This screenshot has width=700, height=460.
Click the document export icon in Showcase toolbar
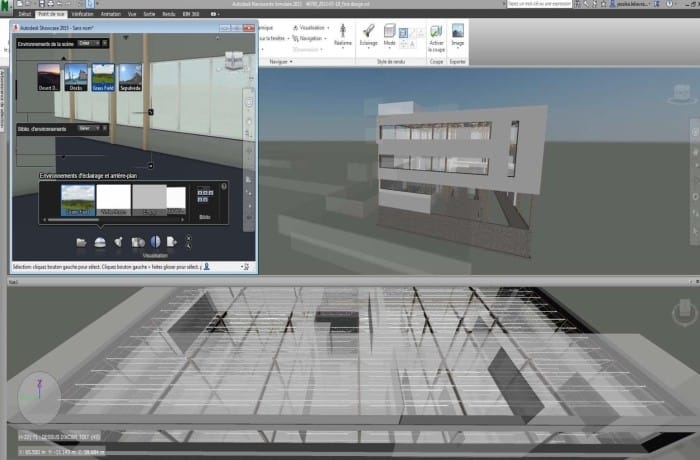coord(171,242)
